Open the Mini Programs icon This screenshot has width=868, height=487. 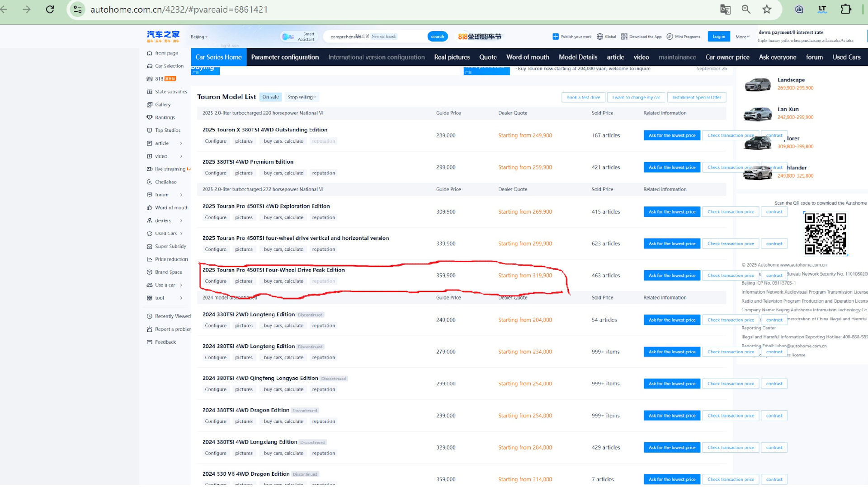point(670,37)
